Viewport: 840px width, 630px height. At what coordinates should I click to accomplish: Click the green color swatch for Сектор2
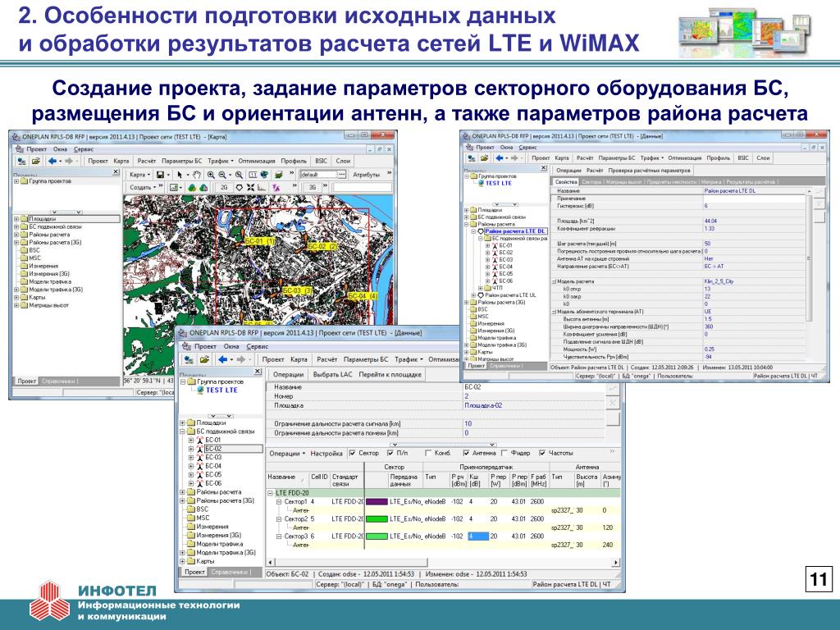pyautogui.click(x=376, y=519)
